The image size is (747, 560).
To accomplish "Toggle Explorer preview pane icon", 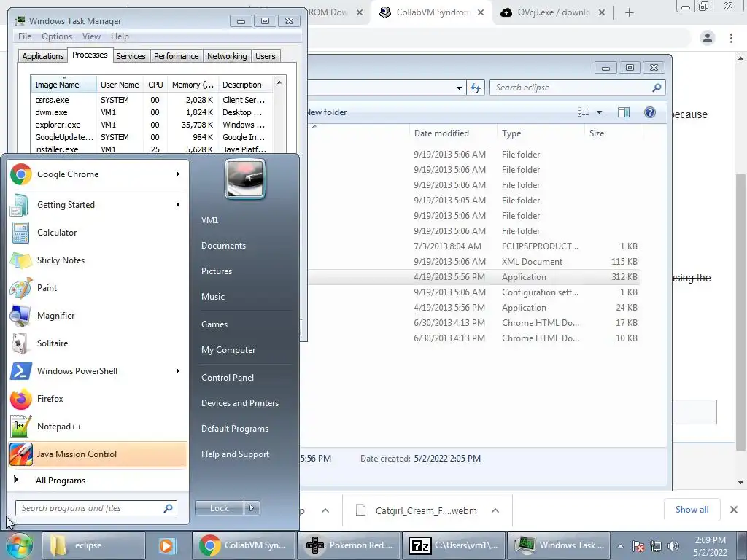I will (624, 112).
